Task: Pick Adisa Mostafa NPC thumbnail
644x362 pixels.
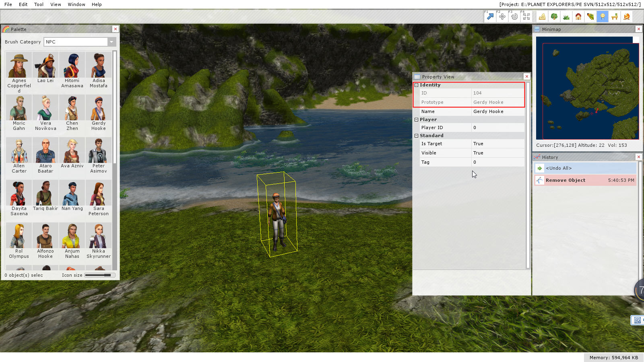Action: (99, 66)
